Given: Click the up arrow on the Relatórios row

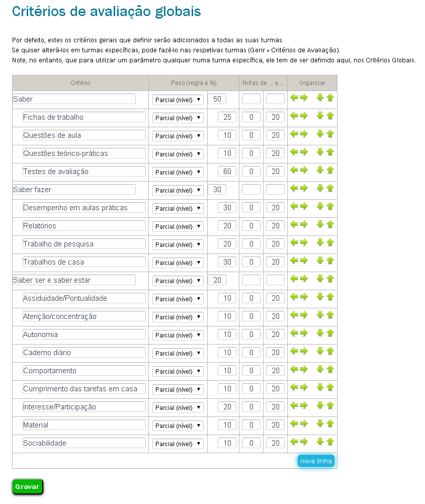Looking at the screenshot, I should [x=330, y=224].
